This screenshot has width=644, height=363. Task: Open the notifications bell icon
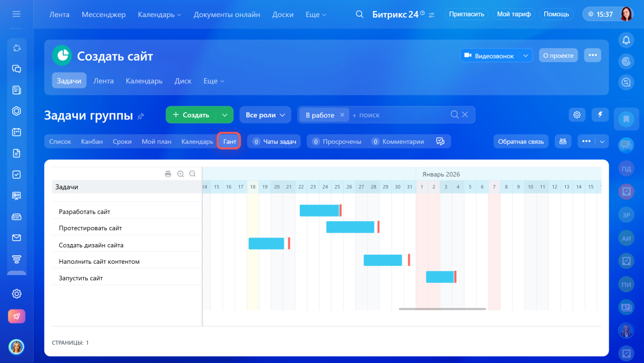tap(626, 41)
